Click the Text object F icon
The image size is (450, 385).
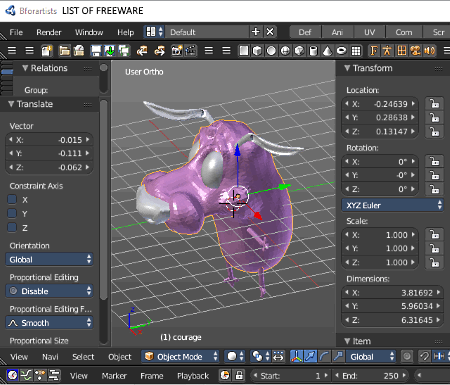(x=374, y=51)
